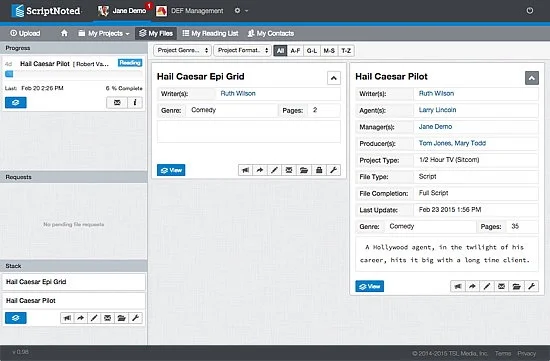The height and width of the screenshot is (361, 550).
Task: Select Hail Caesar Epi Grid in Stack
Action: pyautogui.click(x=74, y=282)
